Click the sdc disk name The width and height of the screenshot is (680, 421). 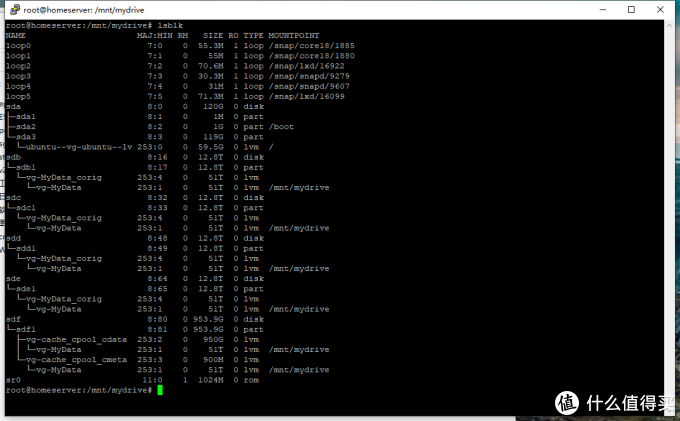tap(13, 198)
